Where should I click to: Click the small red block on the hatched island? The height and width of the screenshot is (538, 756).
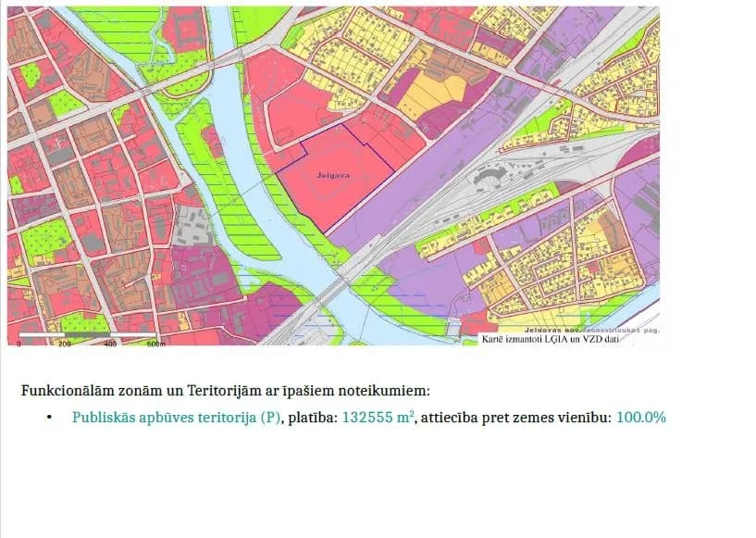213,141
